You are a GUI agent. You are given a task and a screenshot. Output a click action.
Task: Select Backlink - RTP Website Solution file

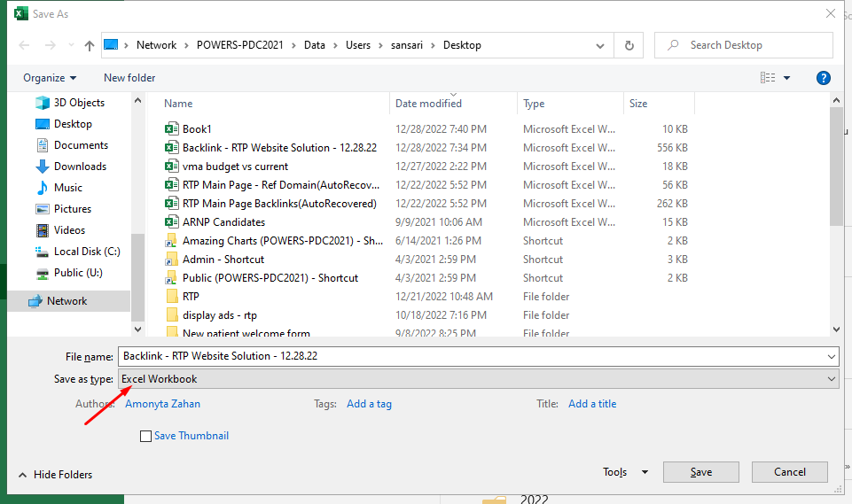click(279, 147)
